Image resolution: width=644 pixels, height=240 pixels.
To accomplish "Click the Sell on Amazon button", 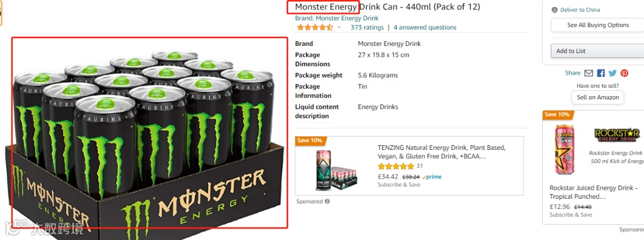I will (597, 97).
